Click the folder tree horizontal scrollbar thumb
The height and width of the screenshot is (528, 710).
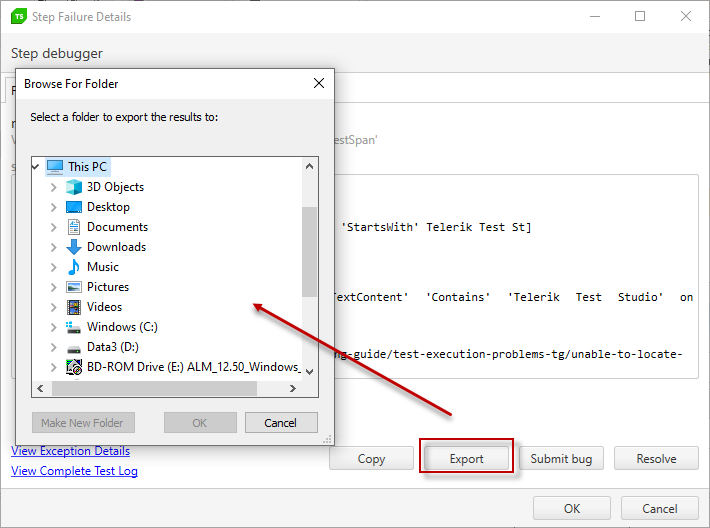point(154,389)
